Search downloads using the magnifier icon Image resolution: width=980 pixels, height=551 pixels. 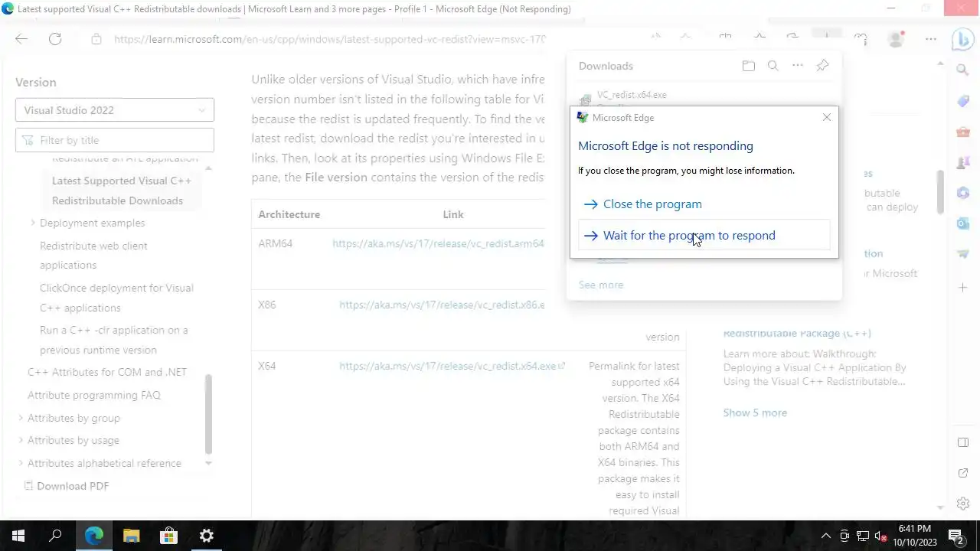pyautogui.click(x=773, y=66)
